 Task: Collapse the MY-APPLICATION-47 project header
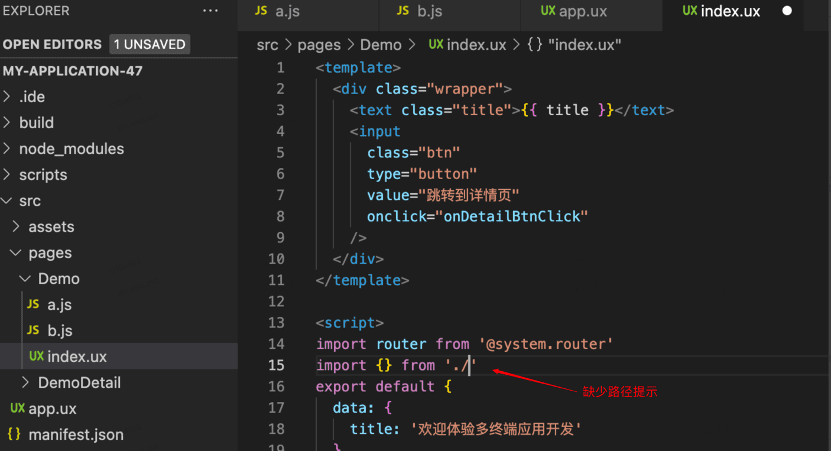click(x=73, y=71)
